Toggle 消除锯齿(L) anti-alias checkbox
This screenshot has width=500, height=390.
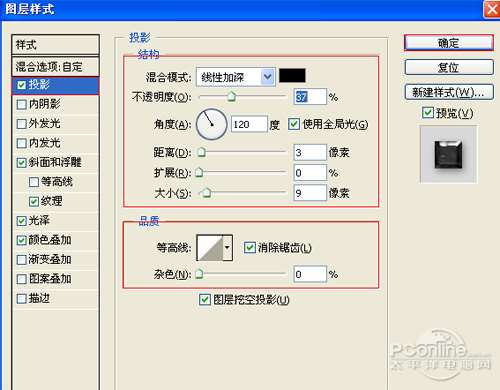click(250, 248)
